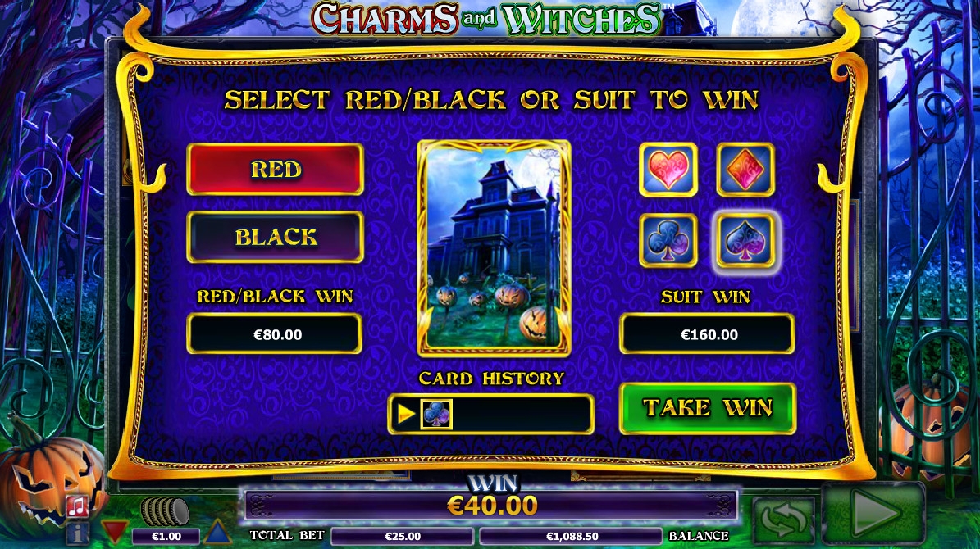Click the yellow arrow in card history
The image size is (980, 549).
[406, 414]
